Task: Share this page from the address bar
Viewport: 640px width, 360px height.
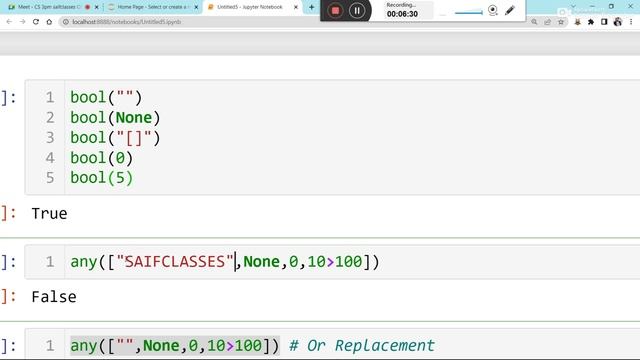Action: pos(547,22)
